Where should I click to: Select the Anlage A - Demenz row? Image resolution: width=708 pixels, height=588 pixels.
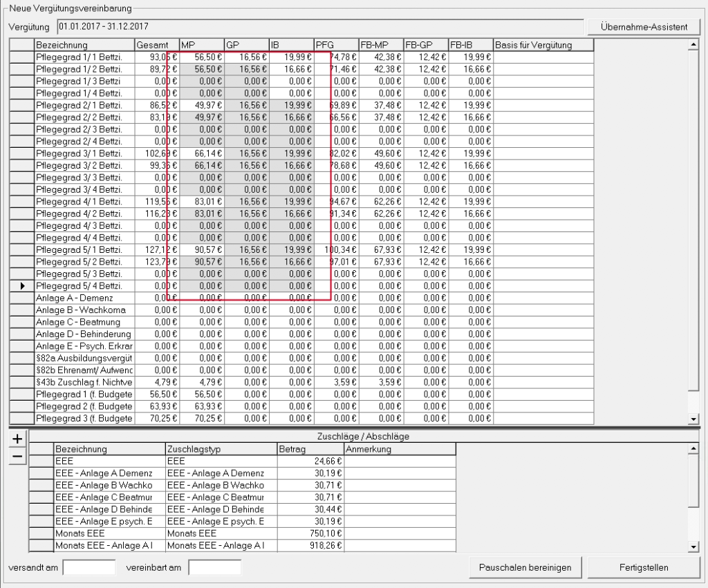point(83,297)
